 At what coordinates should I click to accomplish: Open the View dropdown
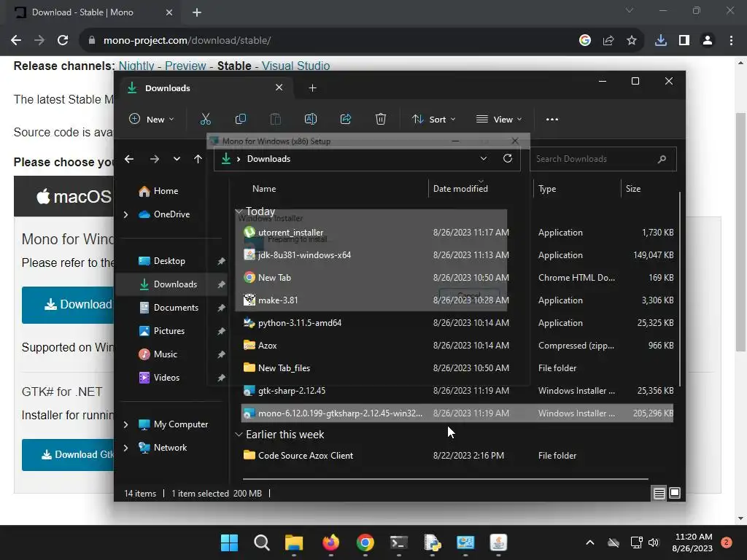click(499, 119)
